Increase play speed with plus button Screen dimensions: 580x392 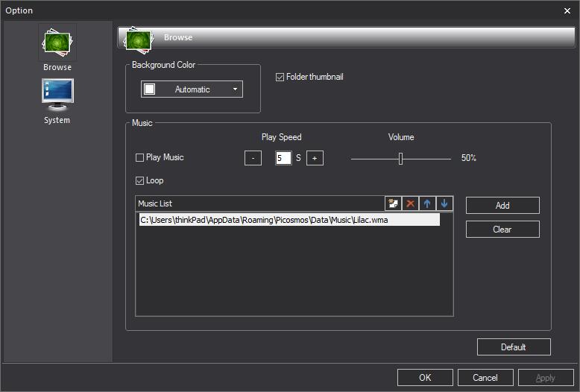click(x=315, y=158)
